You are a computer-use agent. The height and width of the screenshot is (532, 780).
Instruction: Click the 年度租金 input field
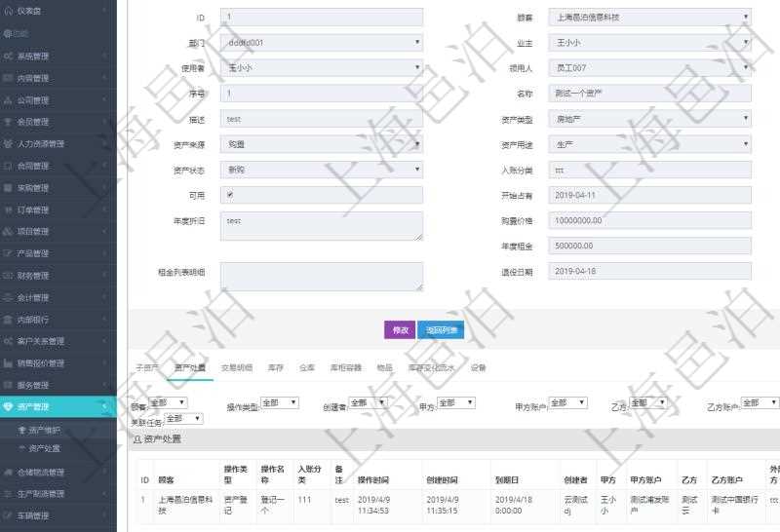click(650, 246)
